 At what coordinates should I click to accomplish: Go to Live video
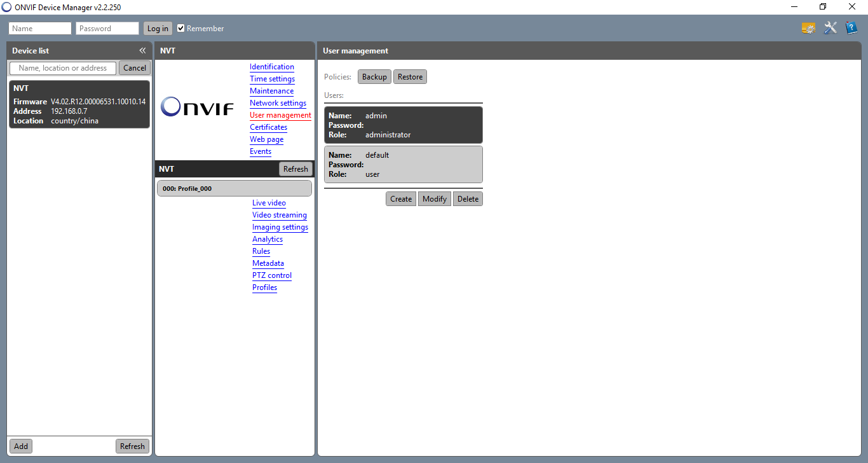click(269, 203)
